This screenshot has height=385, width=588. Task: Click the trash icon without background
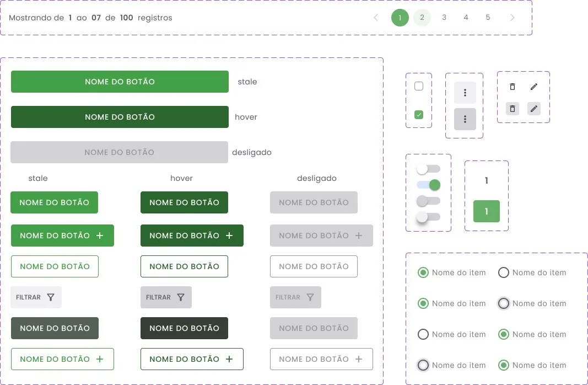click(x=513, y=87)
